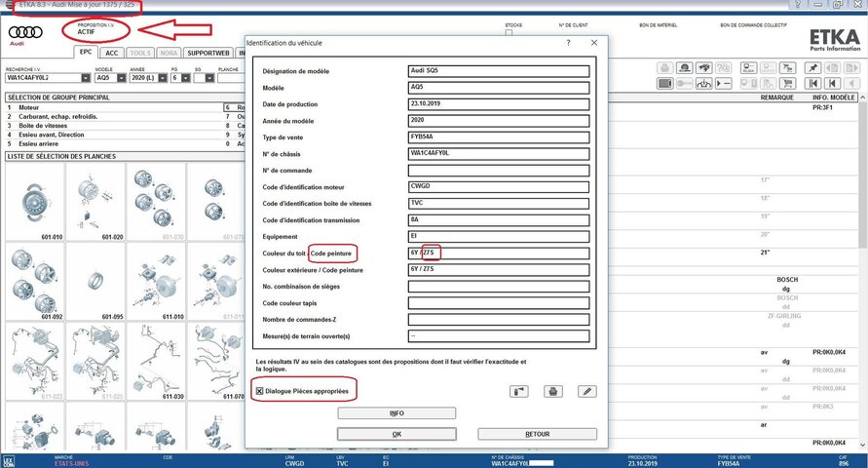Select the TOOLS tab
The width and height of the screenshot is (868, 468).
click(x=140, y=54)
